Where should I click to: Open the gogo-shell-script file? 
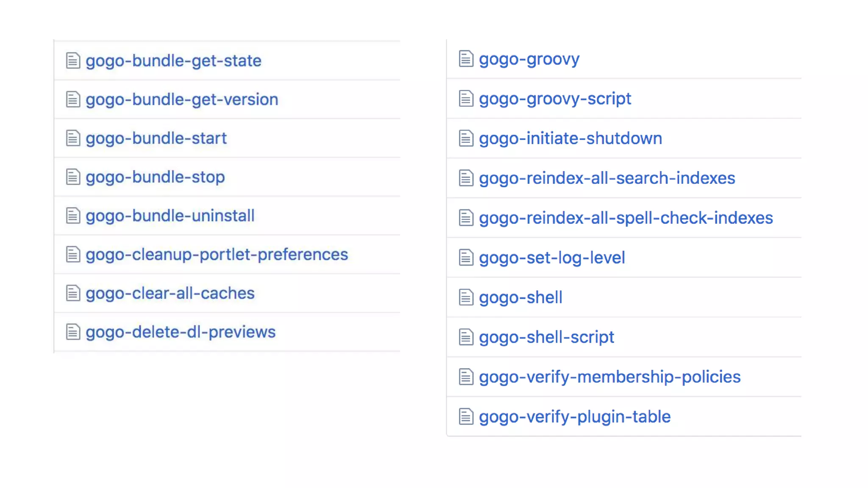(x=546, y=337)
